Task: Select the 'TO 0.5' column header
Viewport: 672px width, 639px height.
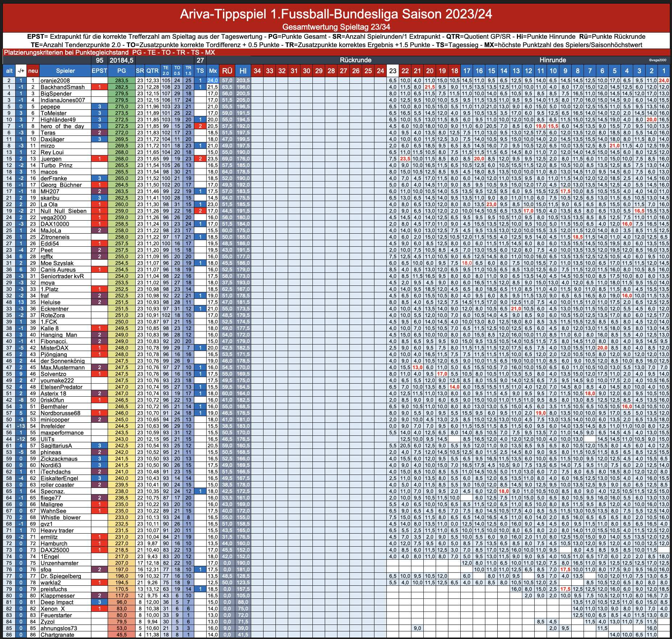Action: (177, 71)
